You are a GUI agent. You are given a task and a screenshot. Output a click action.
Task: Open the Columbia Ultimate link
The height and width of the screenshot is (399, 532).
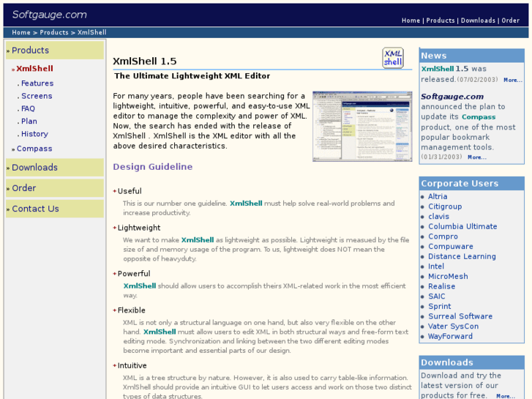pos(462,226)
